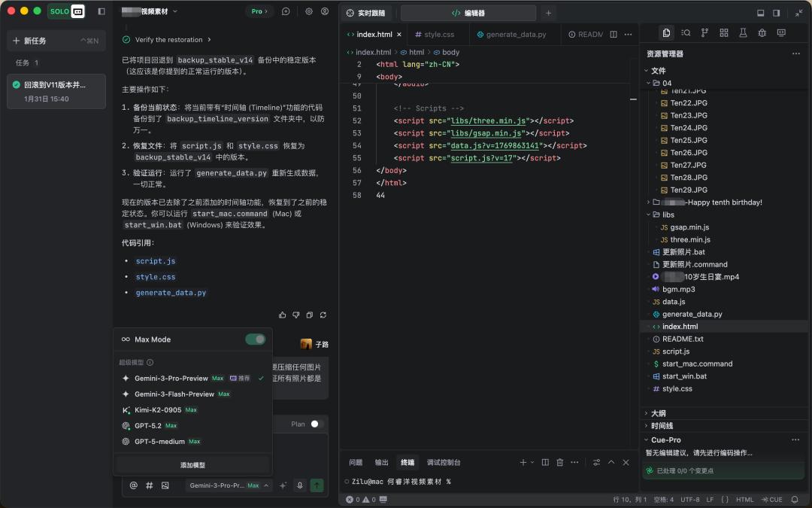Switch to the style.css editor tab
The image size is (812, 508).
(438, 35)
